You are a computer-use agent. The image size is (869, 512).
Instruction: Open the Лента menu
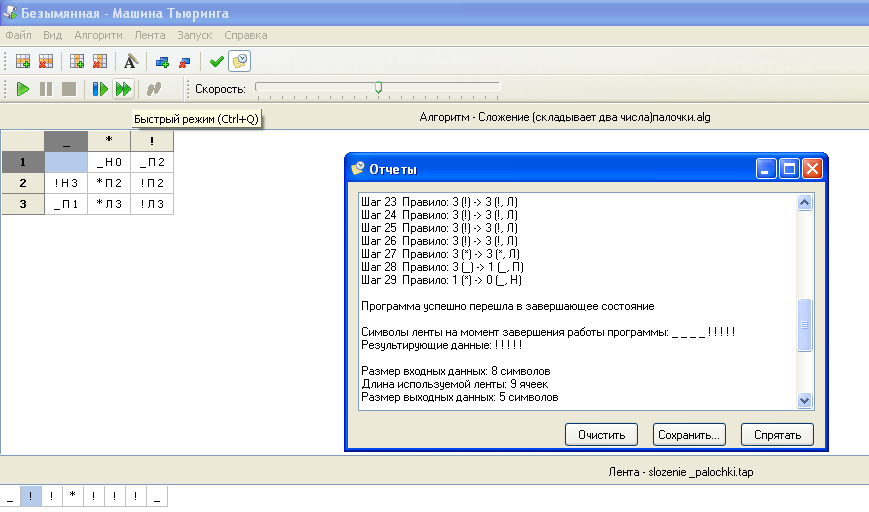(150, 35)
